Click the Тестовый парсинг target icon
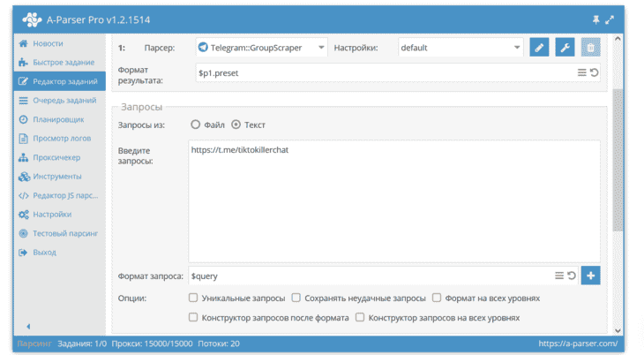Image resolution: width=644 pixels, height=355 pixels. click(24, 233)
